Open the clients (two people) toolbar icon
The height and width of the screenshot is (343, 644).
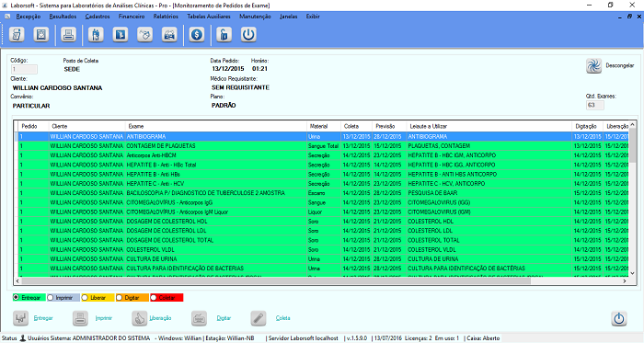(x=96, y=34)
